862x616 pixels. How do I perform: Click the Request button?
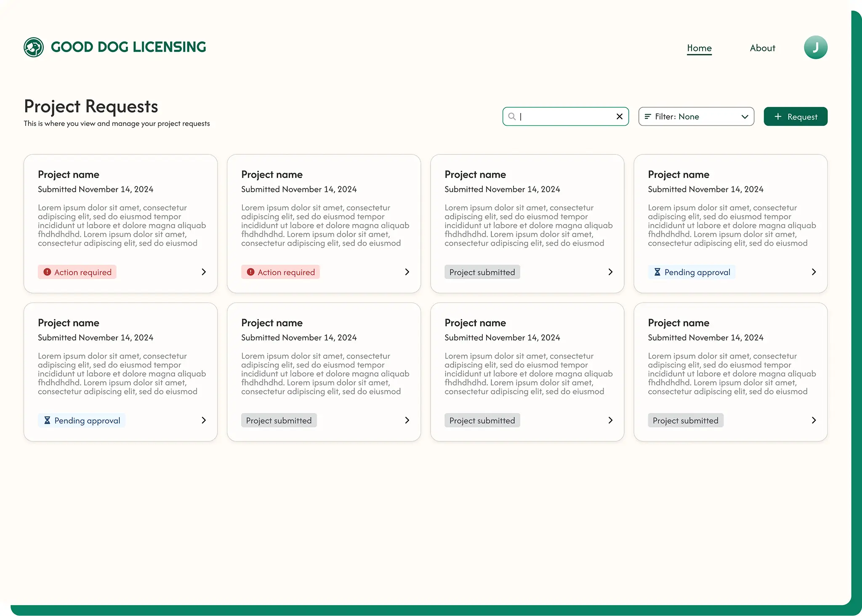pyautogui.click(x=795, y=117)
